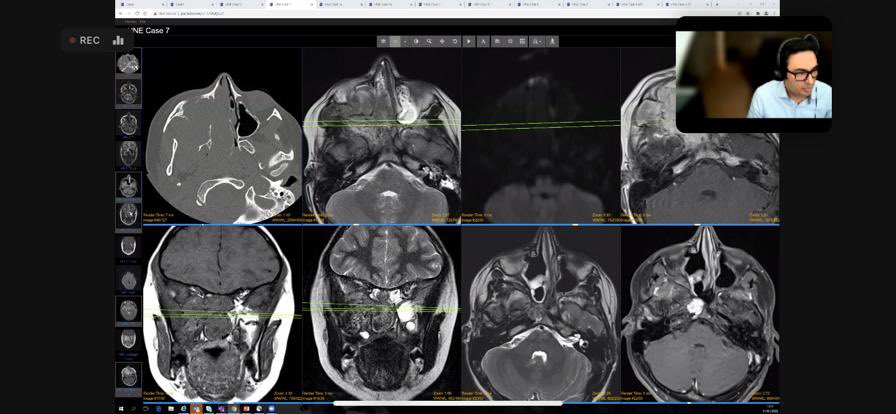
Task: Click the highlighted second toolbar icon
Action: click(395, 41)
